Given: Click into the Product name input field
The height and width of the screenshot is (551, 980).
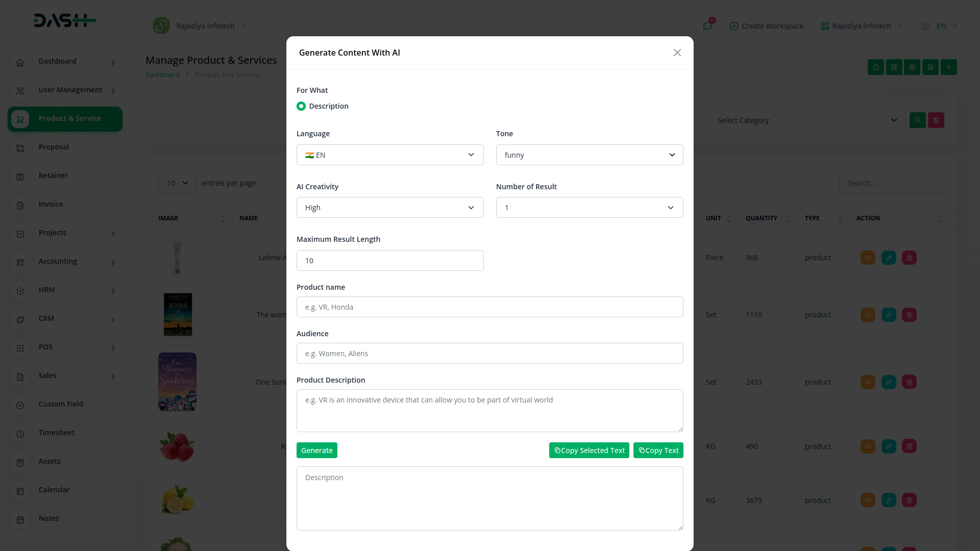Looking at the screenshot, I should click(489, 307).
